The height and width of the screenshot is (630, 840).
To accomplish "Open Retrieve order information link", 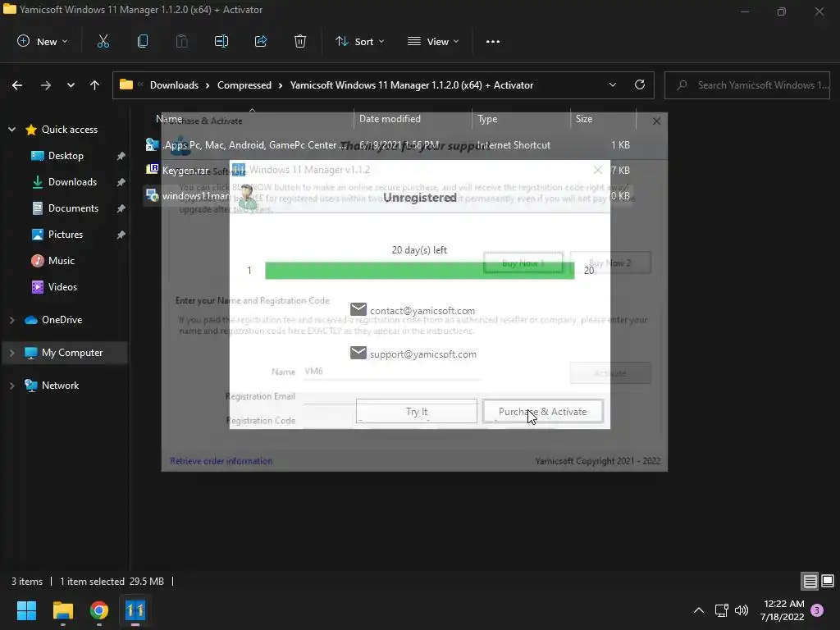I will [x=221, y=461].
